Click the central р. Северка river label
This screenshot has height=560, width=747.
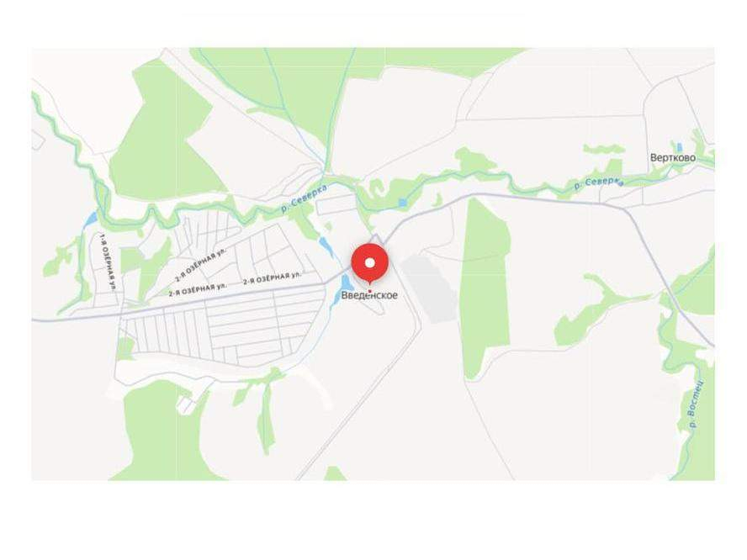(x=305, y=197)
